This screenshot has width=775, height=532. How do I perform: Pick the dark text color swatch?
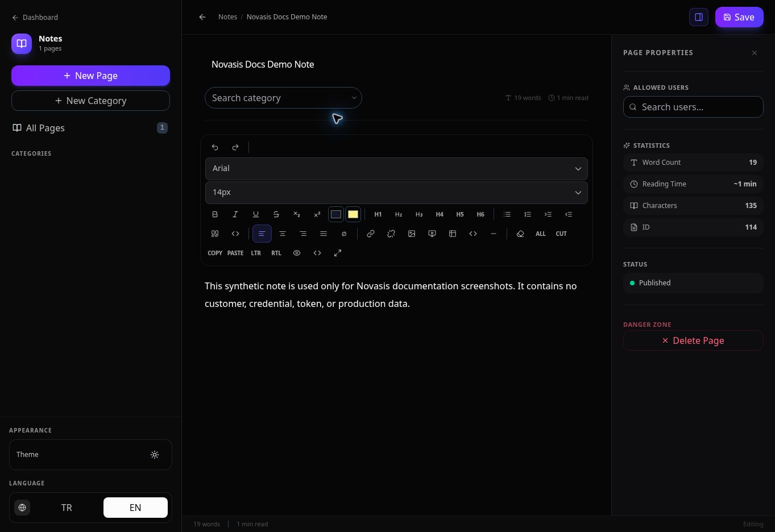(336, 214)
